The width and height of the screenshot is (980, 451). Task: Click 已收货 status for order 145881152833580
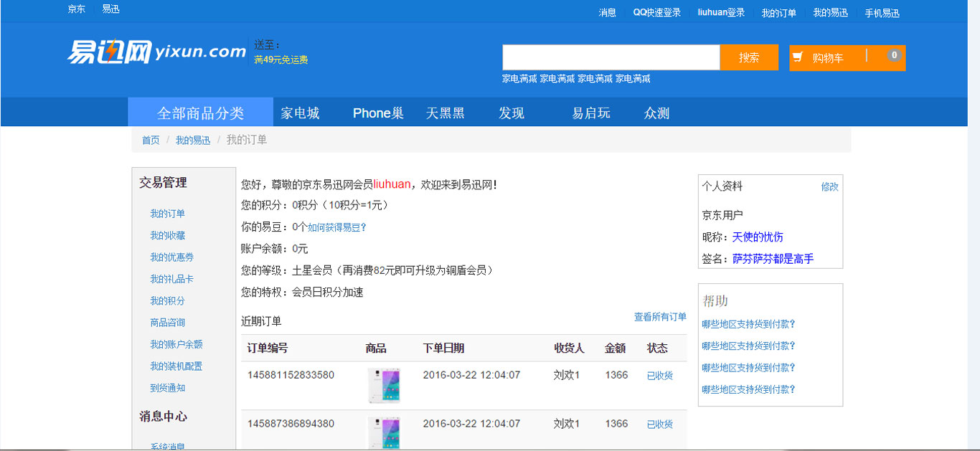(660, 376)
